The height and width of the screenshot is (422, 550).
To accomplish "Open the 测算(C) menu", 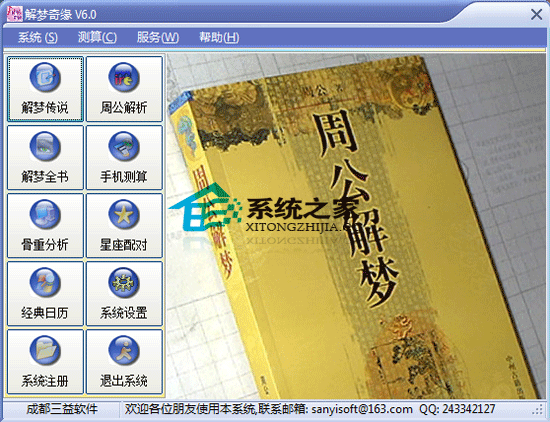I will (x=97, y=37).
